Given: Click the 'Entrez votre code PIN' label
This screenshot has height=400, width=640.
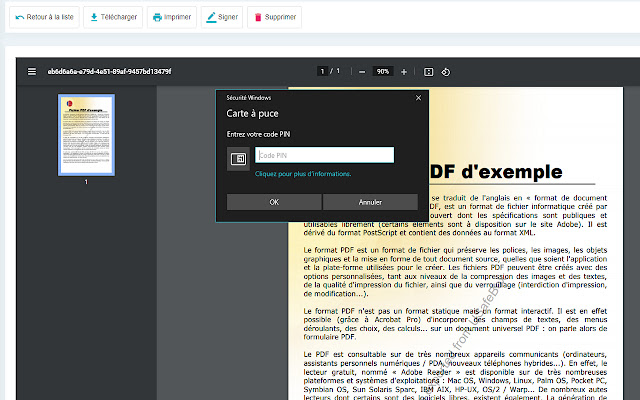Looking at the screenshot, I should 258,134.
